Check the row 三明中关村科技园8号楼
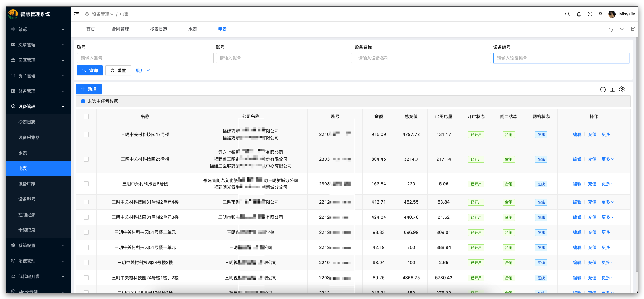Image resolution: width=644 pixels, height=299 pixels. [86, 184]
